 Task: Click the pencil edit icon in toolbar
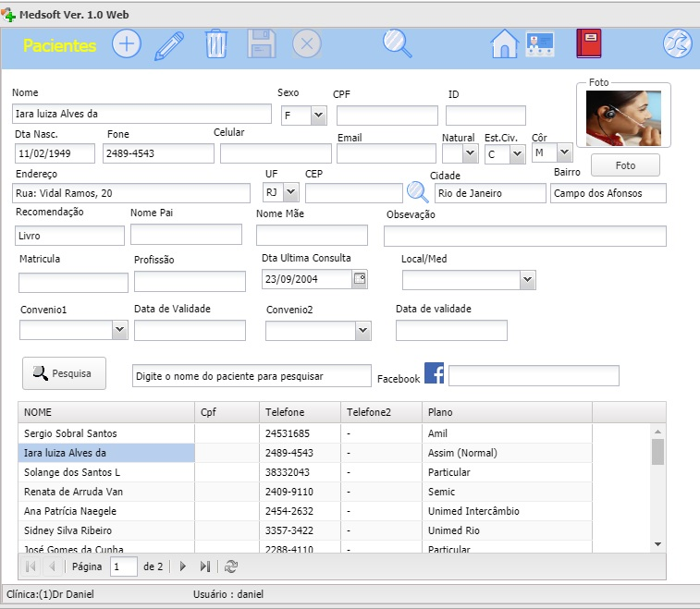pos(169,44)
